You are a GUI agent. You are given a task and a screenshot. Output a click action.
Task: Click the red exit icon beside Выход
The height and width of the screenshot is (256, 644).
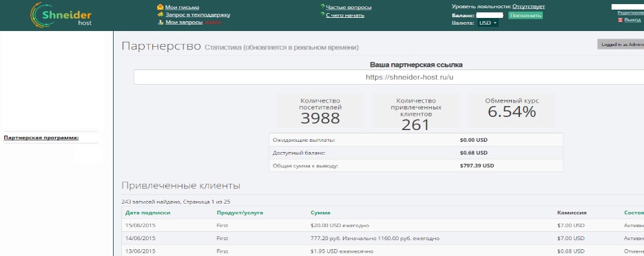point(620,20)
